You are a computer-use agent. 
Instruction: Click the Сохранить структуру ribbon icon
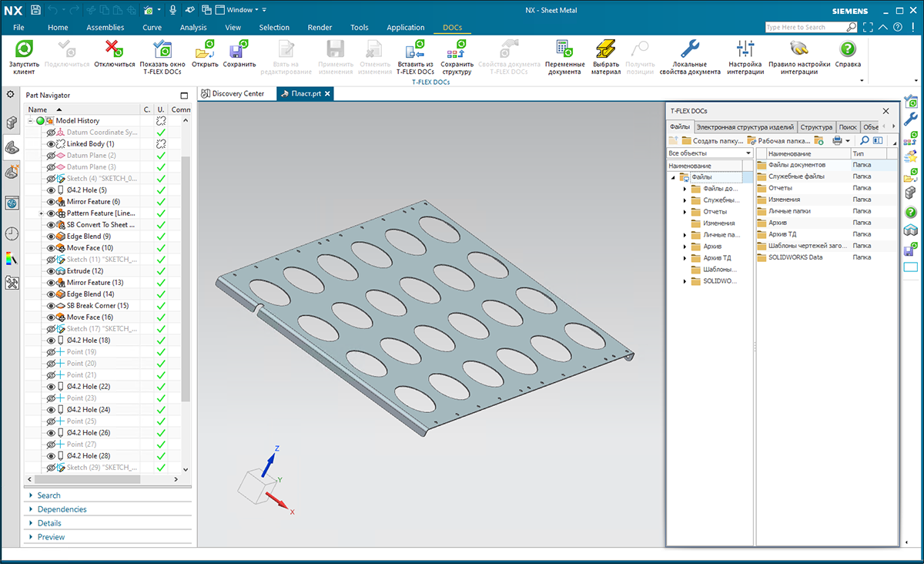pos(457,49)
